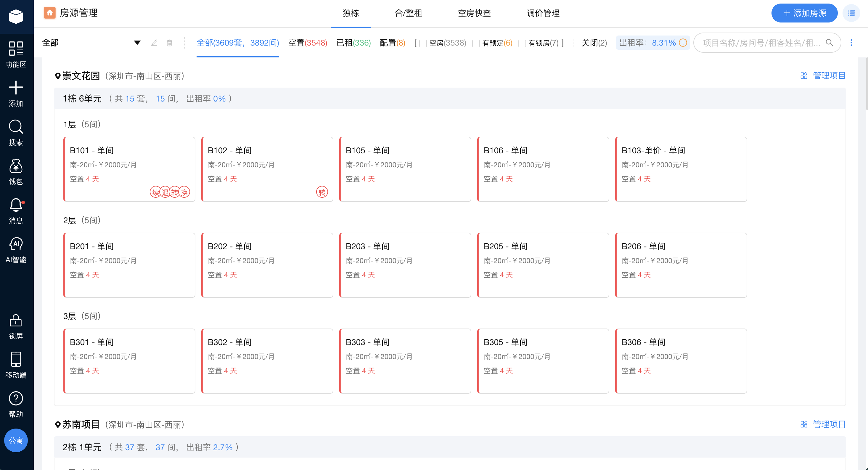Switch to the 独栋 tab
The width and height of the screenshot is (868, 470).
pos(351,13)
